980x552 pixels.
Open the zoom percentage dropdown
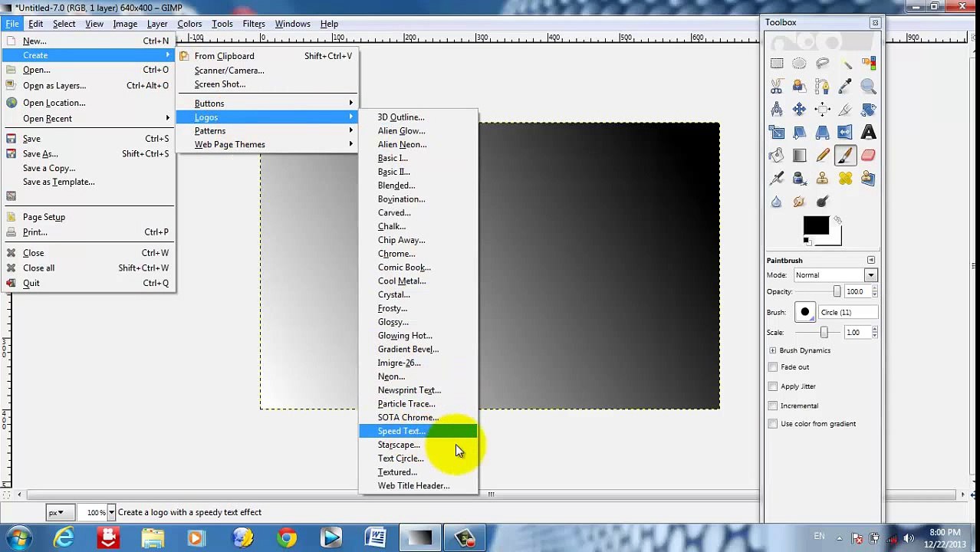pos(111,512)
